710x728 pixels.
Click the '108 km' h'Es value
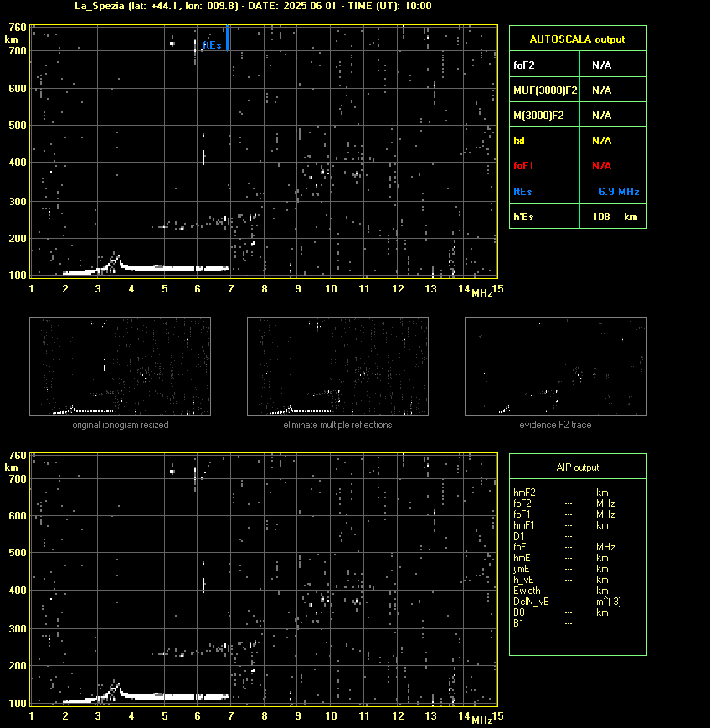pos(615,216)
